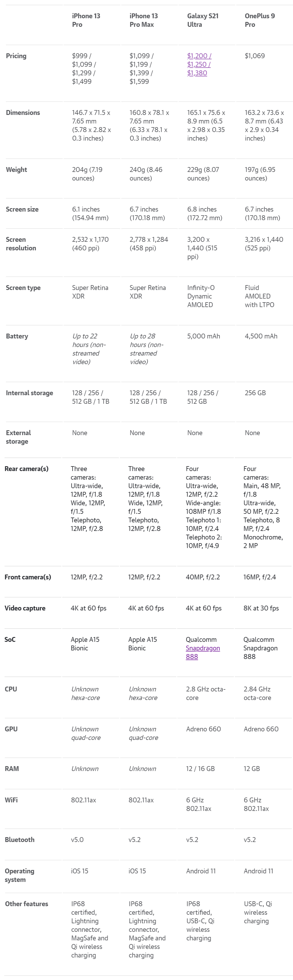Viewport: 293px width, 980px height.
Task: Select the Battery row label
Action: coord(17,336)
